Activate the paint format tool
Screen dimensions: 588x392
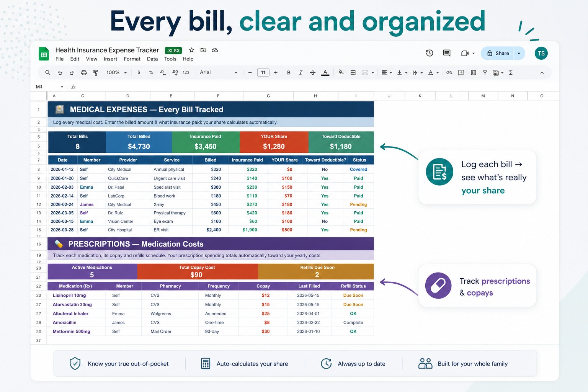click(x=95, y=72)
